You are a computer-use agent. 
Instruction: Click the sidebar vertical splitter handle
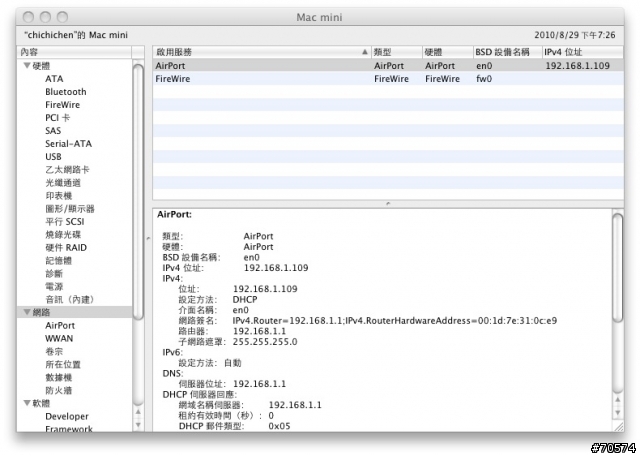coord(148,238)
